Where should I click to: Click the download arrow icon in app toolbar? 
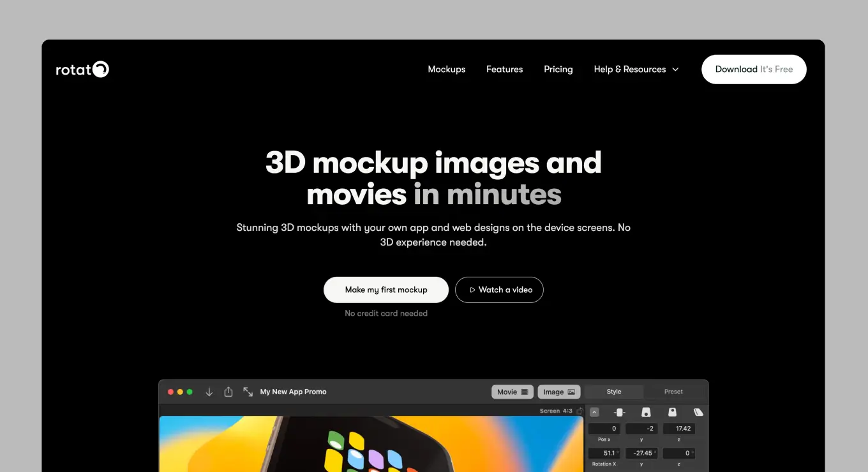(209, 392)
